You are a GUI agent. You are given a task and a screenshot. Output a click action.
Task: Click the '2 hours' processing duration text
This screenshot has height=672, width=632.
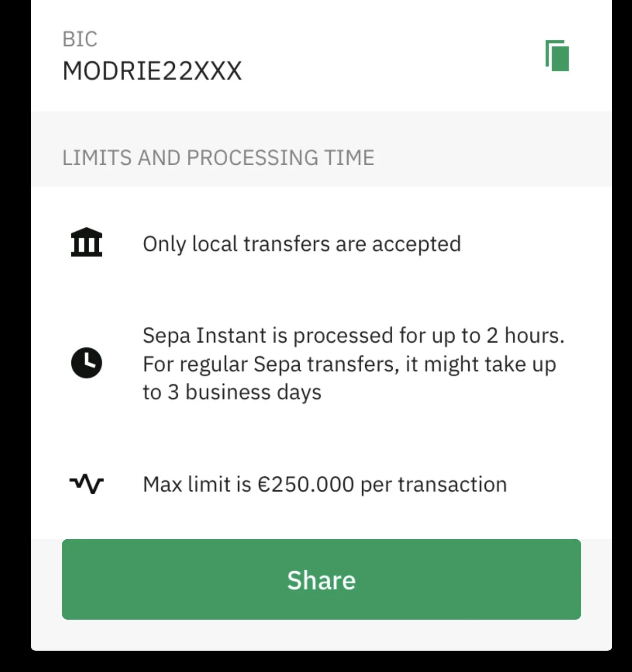[525, 335]
